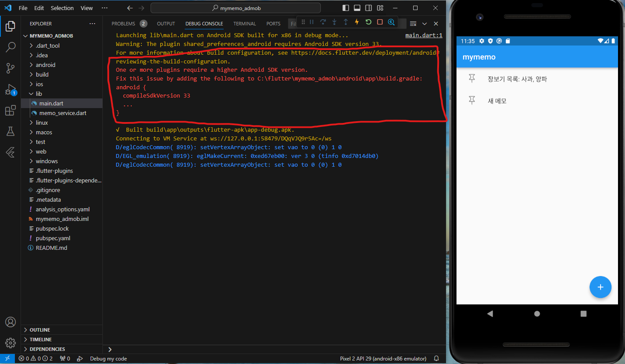Click Debug my code in status bar
This screenshot has height=364, width=625.
click(x=108, y=359)
